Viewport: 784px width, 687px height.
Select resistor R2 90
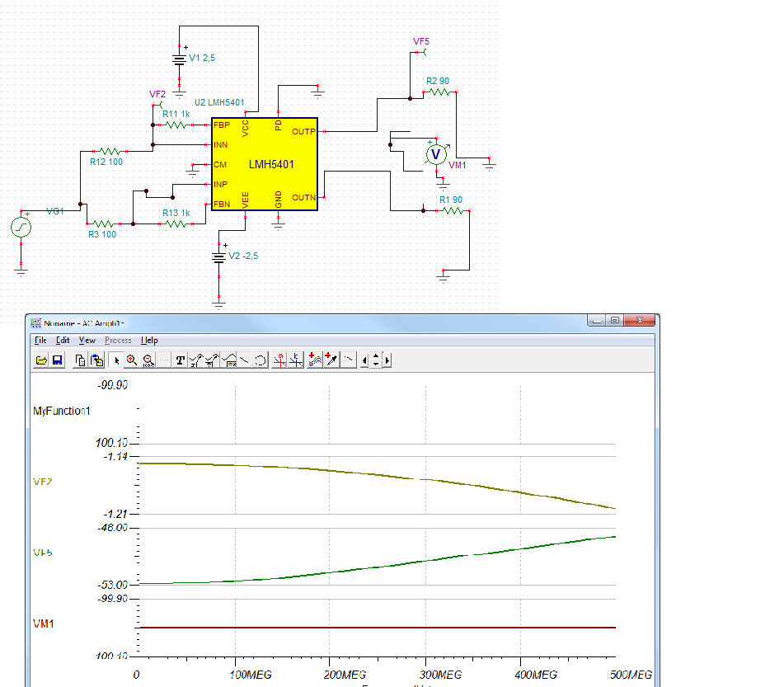439,92
